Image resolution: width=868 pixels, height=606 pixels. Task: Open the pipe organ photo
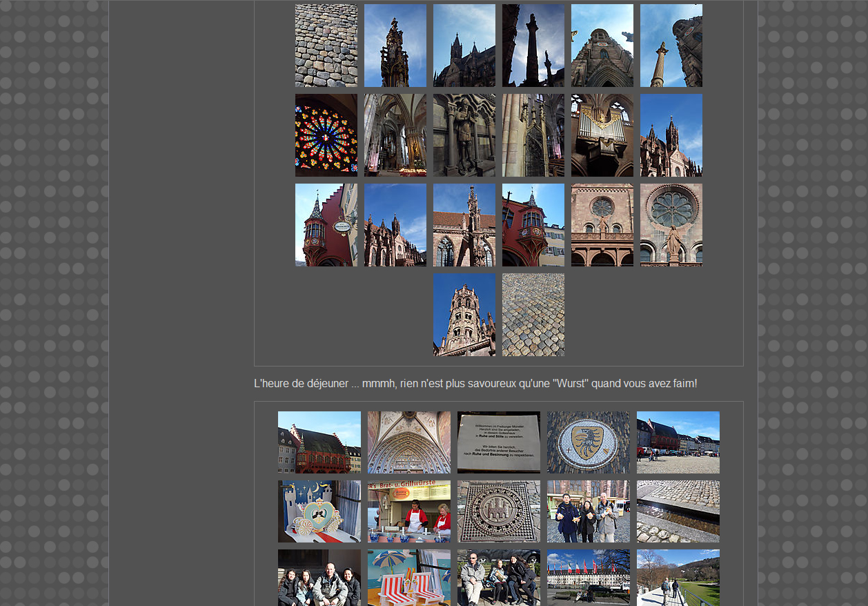[602, 135]
